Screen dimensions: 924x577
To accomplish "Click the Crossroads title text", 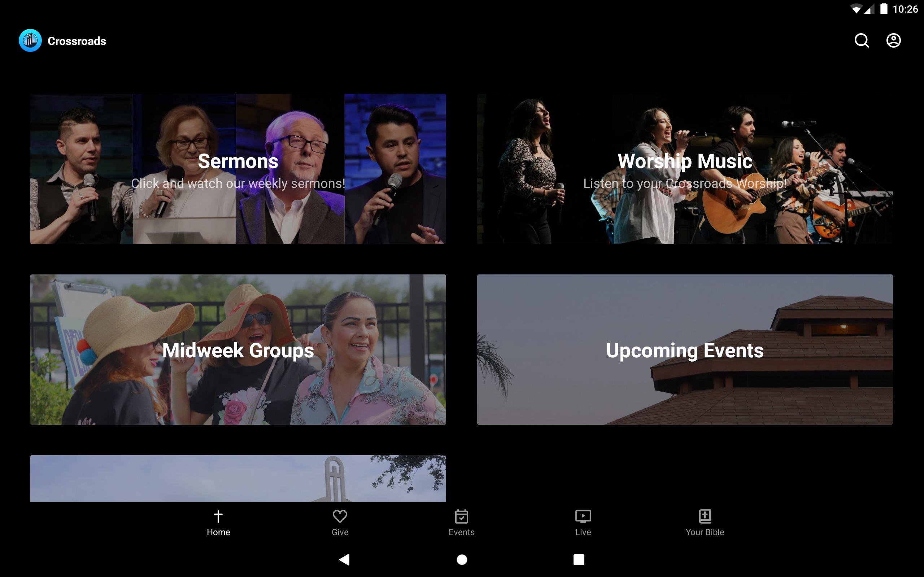I will 77,41.
